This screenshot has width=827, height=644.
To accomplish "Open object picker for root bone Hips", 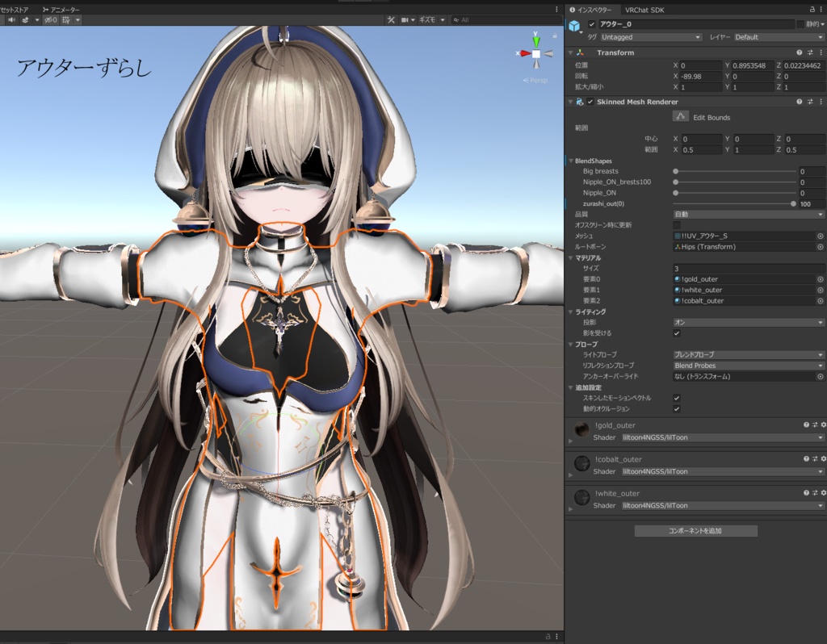I will point(821,247).
